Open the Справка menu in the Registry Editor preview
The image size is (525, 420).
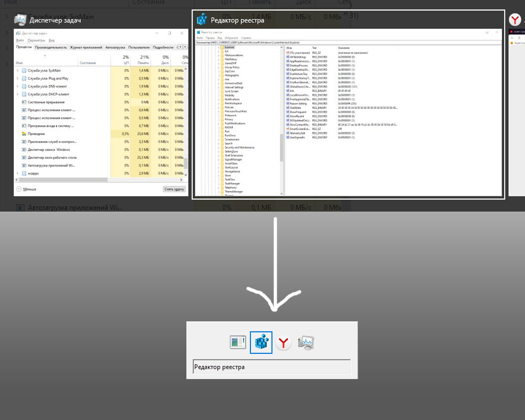(x=246, y=38)
